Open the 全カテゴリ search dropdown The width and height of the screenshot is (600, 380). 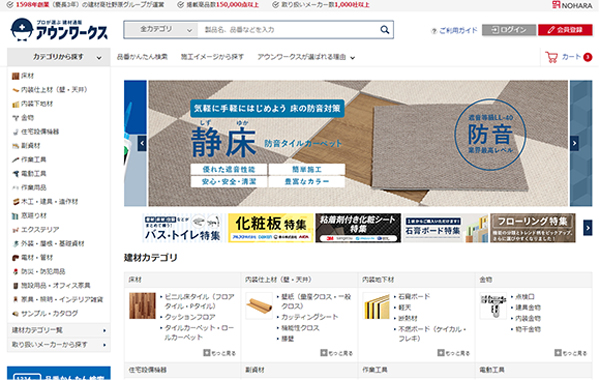tap(161, 29)
